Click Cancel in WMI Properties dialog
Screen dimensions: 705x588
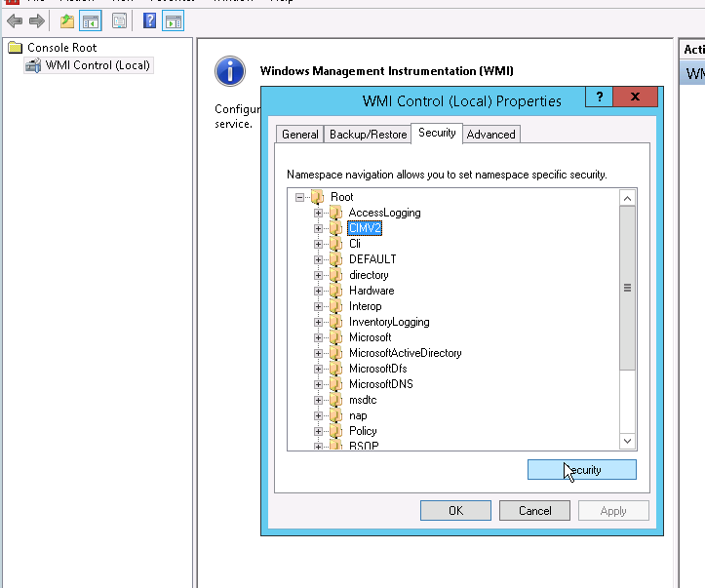[534, 511]
